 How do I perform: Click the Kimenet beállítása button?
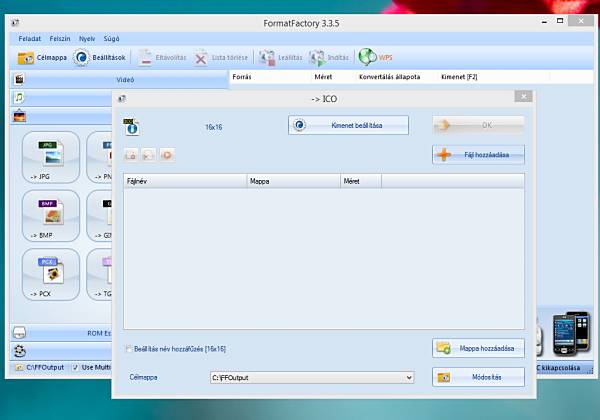pos(348,125)
